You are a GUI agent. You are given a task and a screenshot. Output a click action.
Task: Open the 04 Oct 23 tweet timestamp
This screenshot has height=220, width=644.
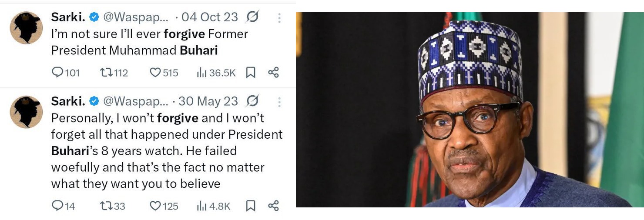pos(209,17)
